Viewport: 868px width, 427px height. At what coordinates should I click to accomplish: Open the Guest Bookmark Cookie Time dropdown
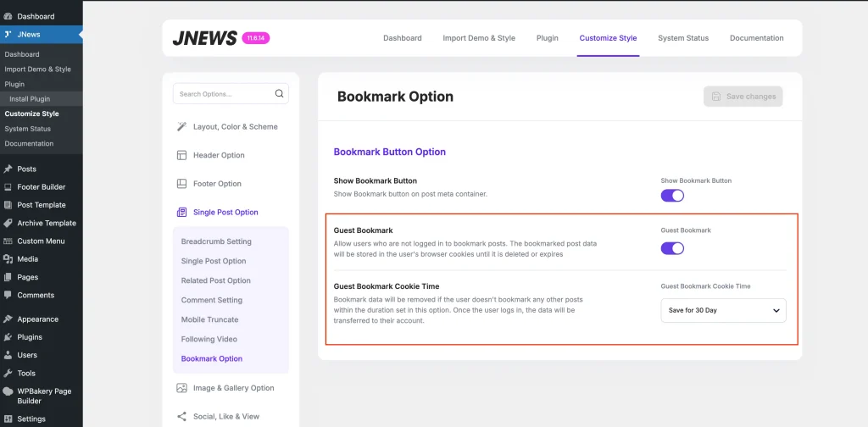(x=723, y=310)
